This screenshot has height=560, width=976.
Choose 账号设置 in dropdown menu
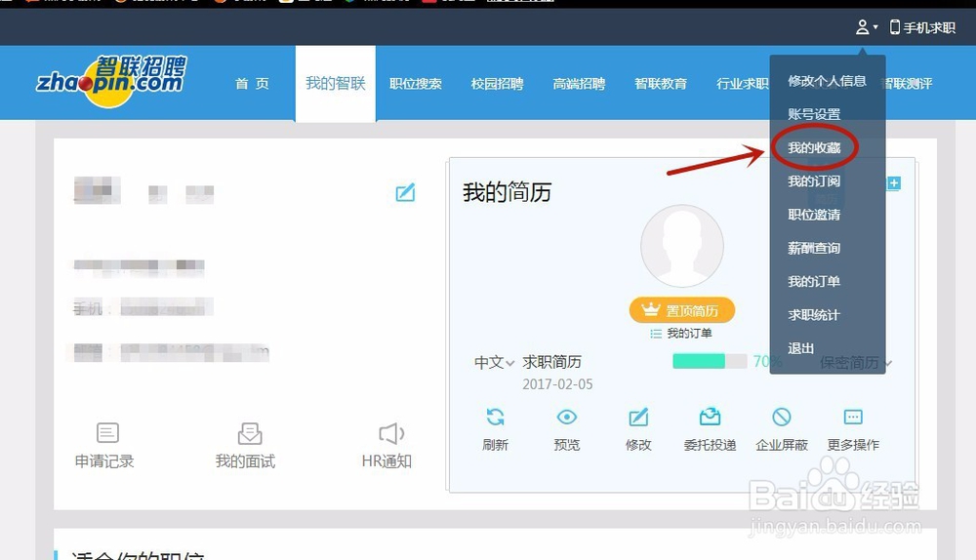pos(814,114)
